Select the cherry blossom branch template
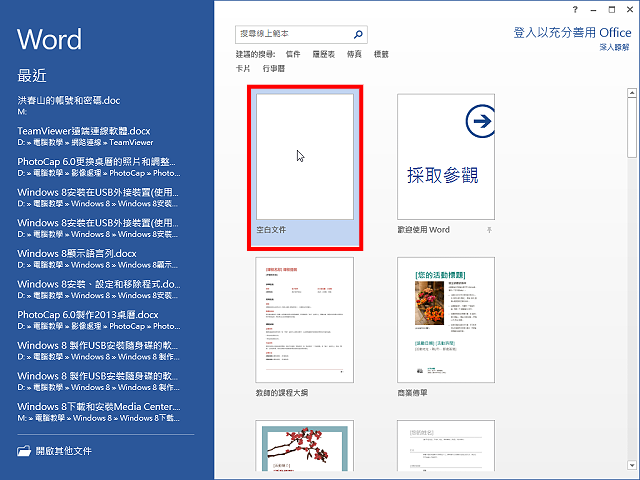640x480 pixels. click(304, 446)
